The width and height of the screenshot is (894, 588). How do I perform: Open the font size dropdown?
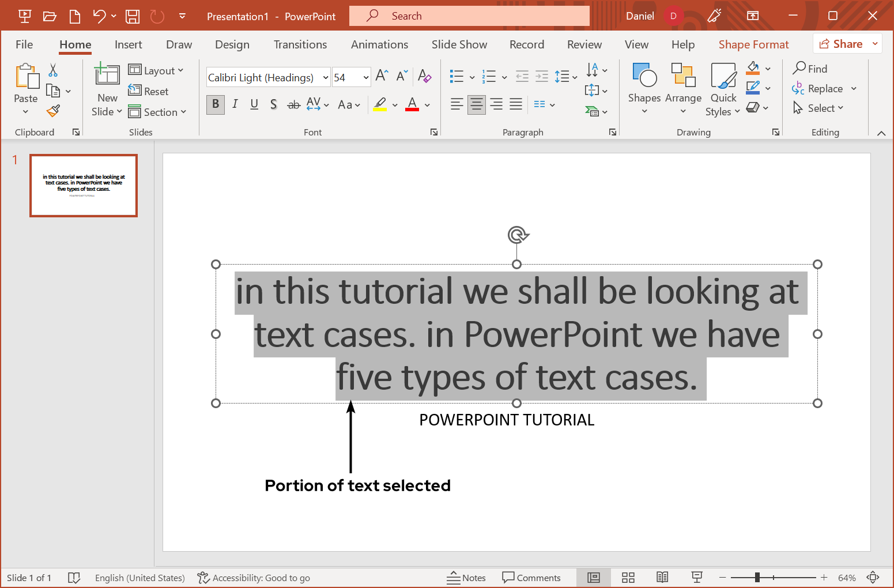click(365, 77)
